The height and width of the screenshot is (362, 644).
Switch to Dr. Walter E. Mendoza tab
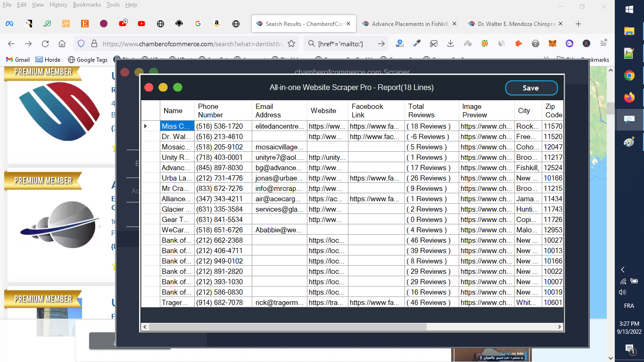(x=515, y=24)
